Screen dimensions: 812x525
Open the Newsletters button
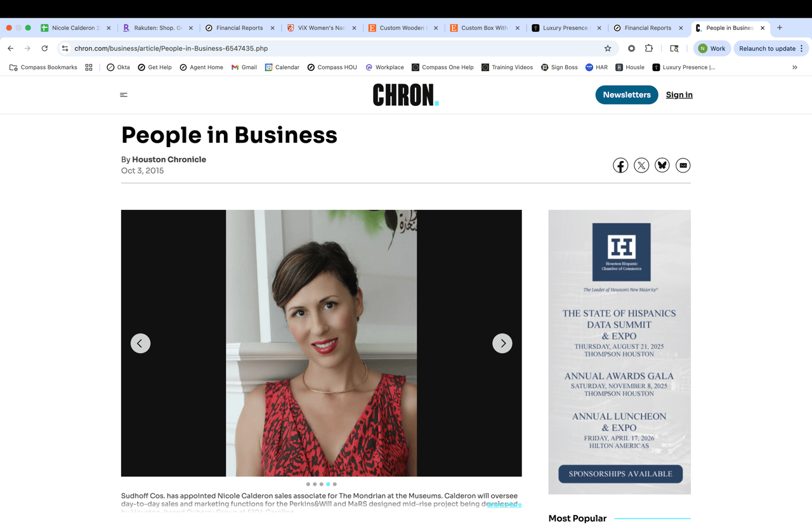[627, 95]
